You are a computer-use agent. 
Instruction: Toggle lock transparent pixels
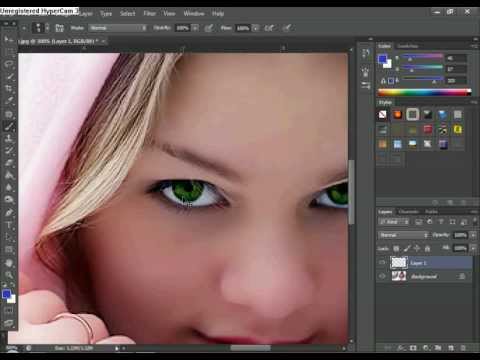396,248
